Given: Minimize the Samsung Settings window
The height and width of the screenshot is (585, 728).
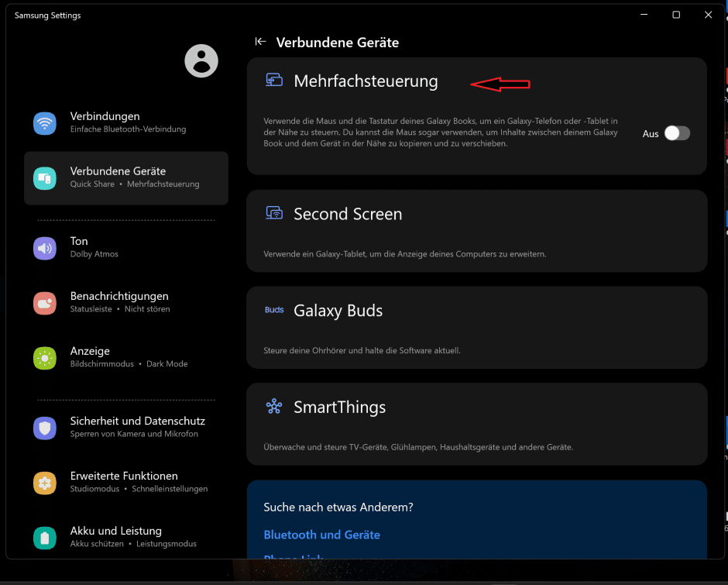Looking at the screenshot, I should (x=644, y=15).
